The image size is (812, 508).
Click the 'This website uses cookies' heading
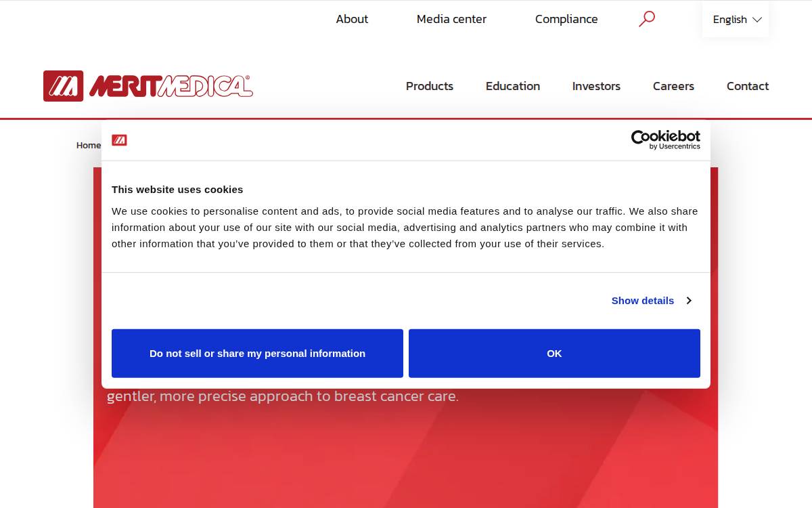pyautogui.click(x=177, y=190)
